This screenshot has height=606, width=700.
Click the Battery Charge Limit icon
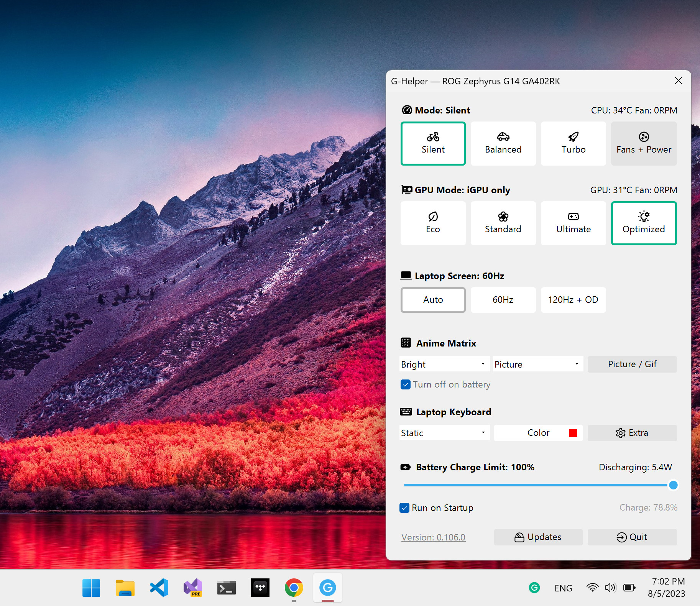click(x=405, y=467)
